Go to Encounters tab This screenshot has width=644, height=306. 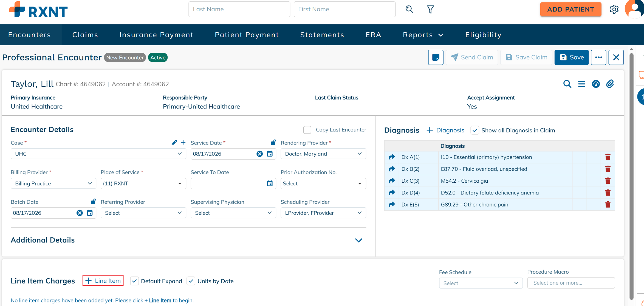(30, 35)
